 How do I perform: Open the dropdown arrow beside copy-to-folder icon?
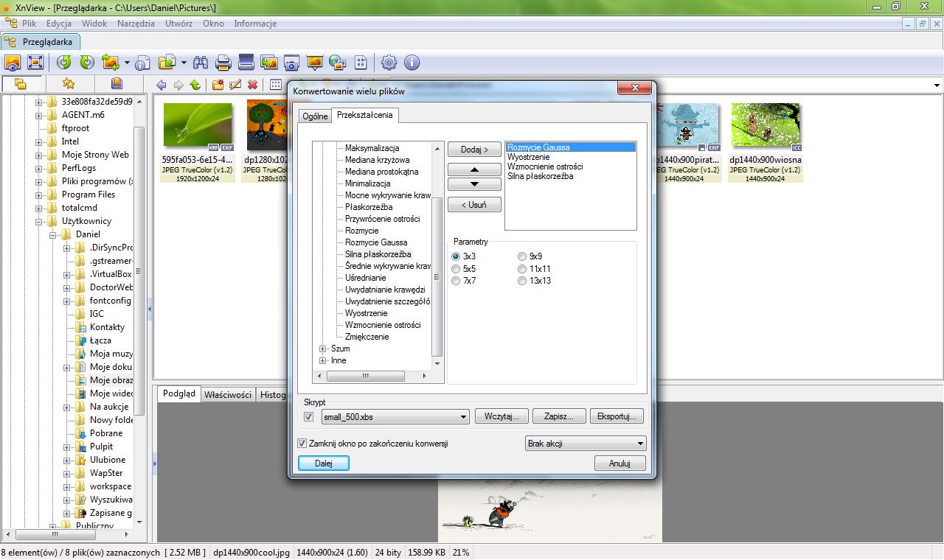click(184, 63)
